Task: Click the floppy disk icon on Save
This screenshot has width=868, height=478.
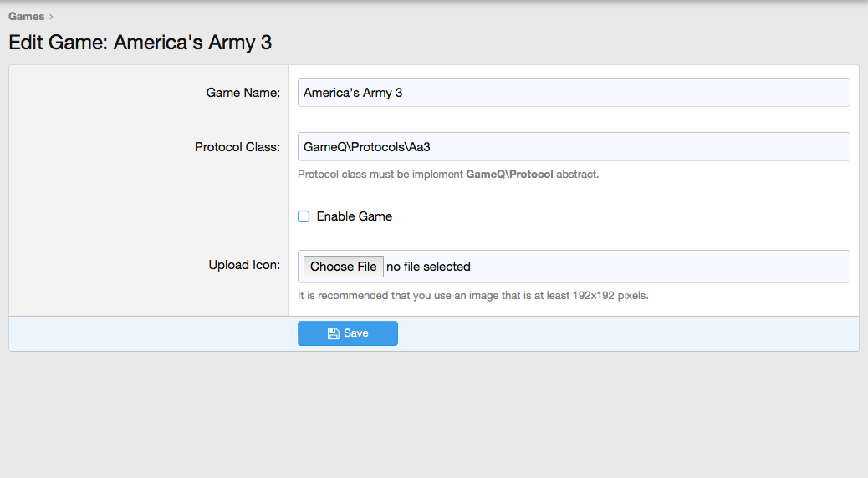Action: pyautogui.click(x=333, y=333)
